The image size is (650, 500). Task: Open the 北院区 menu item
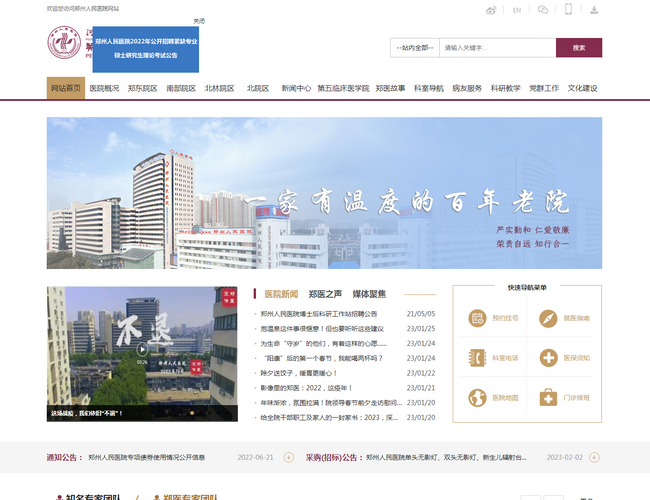(x=258, y=88)
